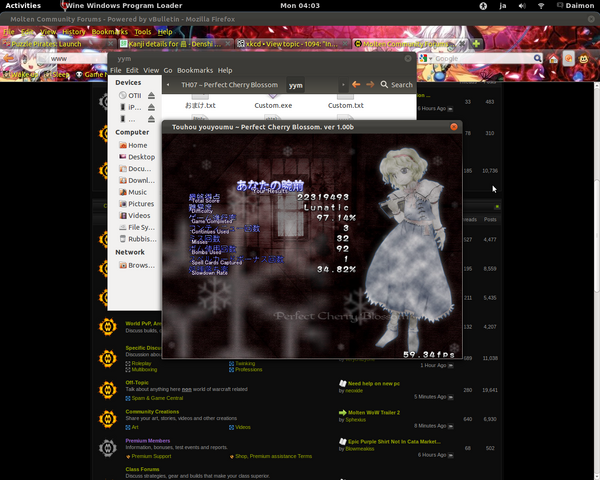This screenshot has height=480, width=600.
Task: Open ja input method indicator
Action: click(x=503, y=6)
